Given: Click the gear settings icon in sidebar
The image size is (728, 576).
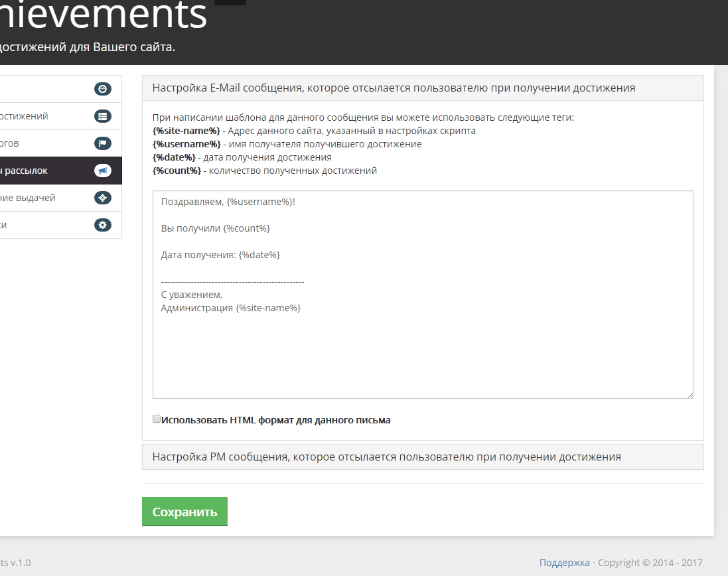Looking at the screenshot, I should point(102,225).
